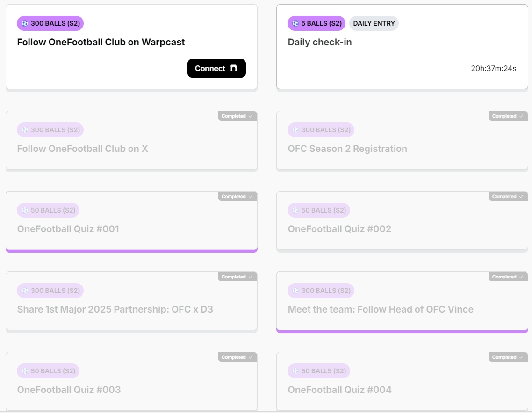Click the 300 BALLS badge on Follow on X card
The width and height of the screenshot is (532, 413).
(x=50, y=130)
